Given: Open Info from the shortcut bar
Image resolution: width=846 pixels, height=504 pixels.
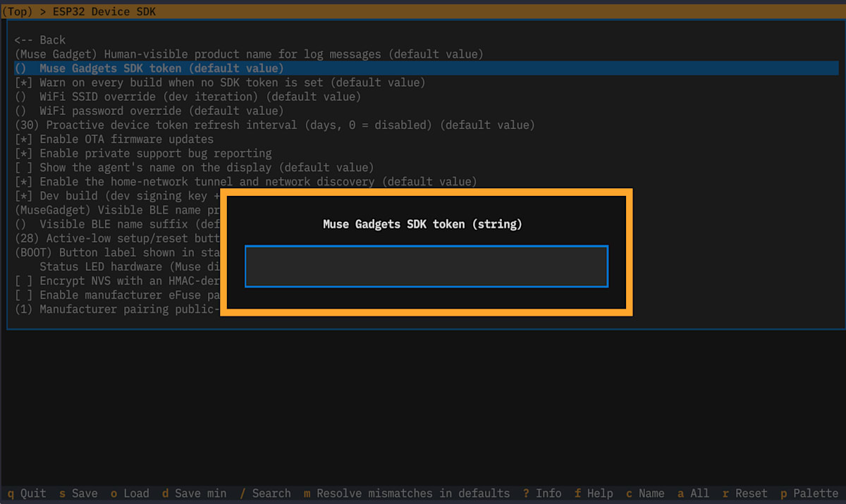Looking at the screenshot, I should click(x=542, y=493).
